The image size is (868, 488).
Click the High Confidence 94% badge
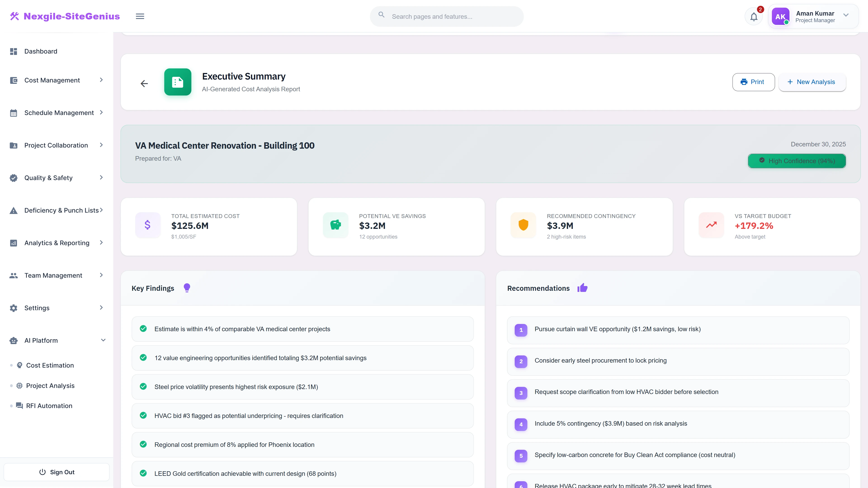797,161
